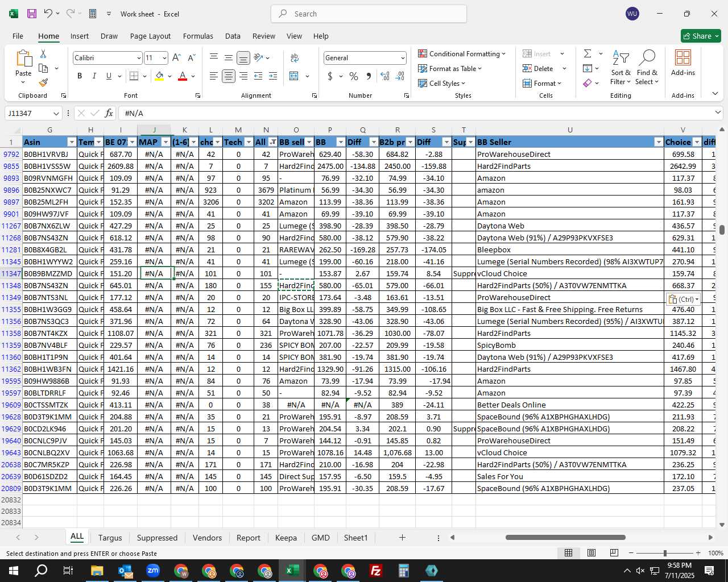Increase decimal places
Image resolution: width=728 pixels, height=582 pixels.
tap(385, 76)
